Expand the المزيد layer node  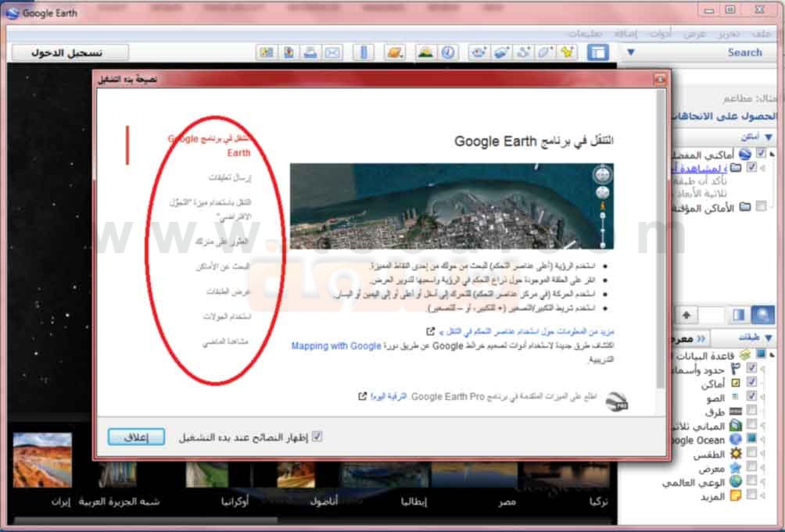[x=763, y=496]
